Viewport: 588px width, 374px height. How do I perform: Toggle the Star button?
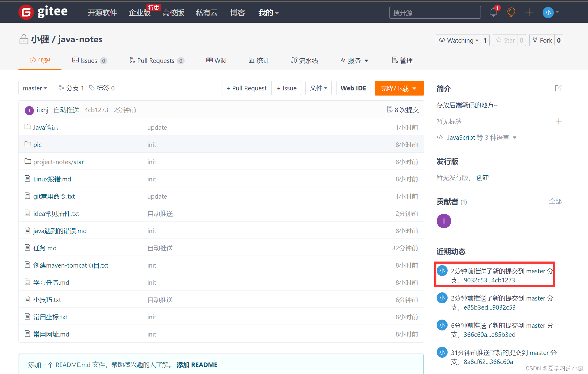click(x=505, y=40)
